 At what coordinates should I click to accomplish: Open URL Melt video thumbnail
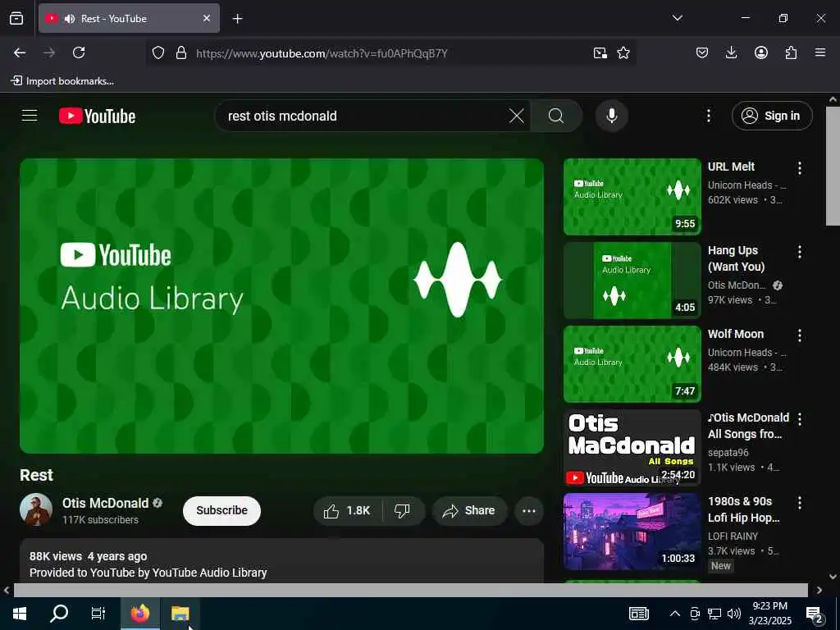[x=632, y=197]
